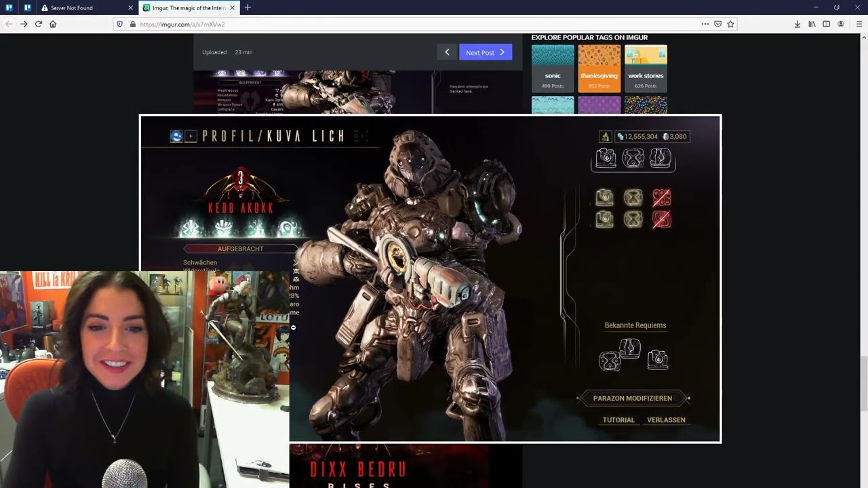Screen dimensions: 868x488
Task: Click the AUFGEBRACHT status banner
Action: (x=240, y=249)
